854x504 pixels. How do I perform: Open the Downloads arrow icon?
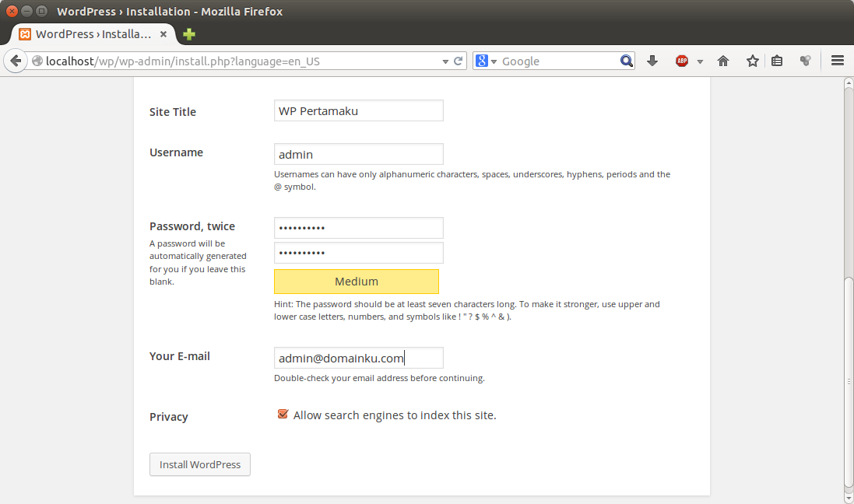click(652, 61)
